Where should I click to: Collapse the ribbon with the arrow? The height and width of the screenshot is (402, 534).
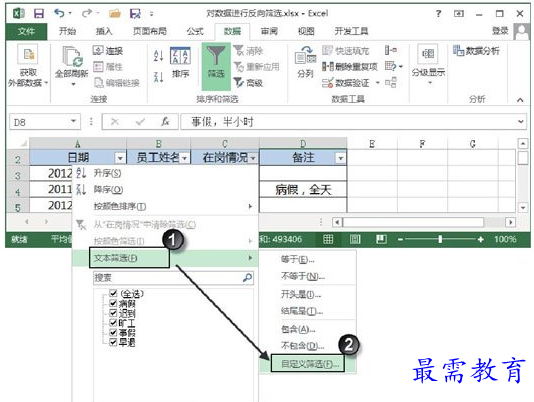pos(520,100)
